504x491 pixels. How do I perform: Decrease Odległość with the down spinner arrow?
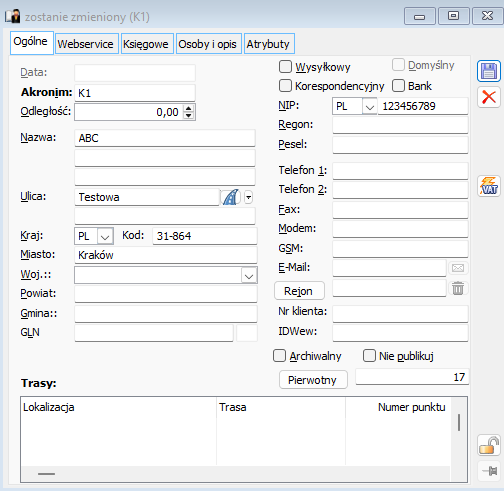coord(189,115)
